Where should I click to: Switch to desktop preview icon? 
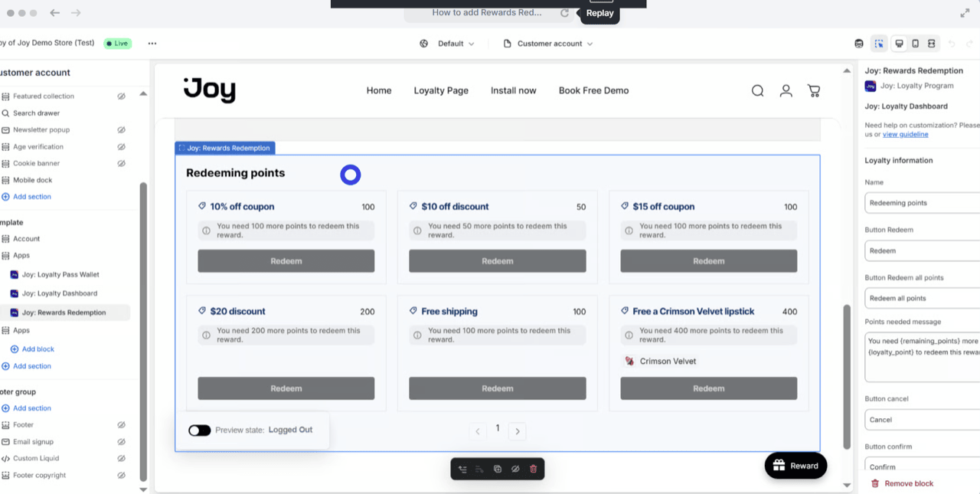click(x=900, y=44)
